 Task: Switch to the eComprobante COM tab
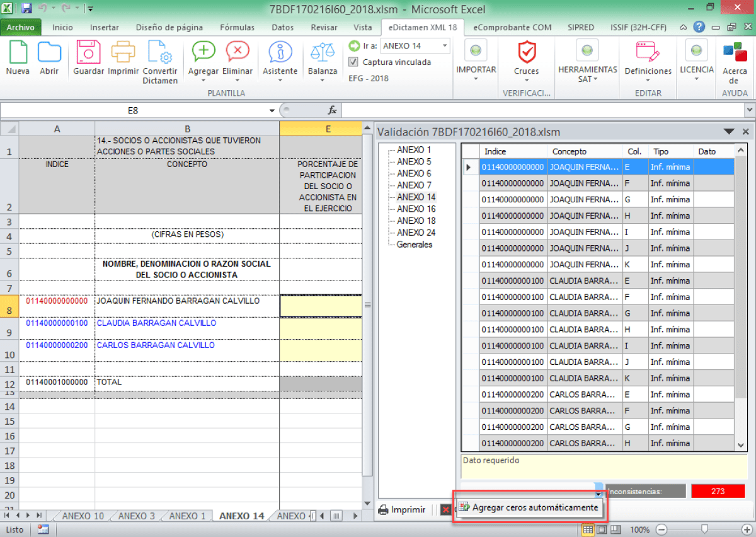point(512,27)
